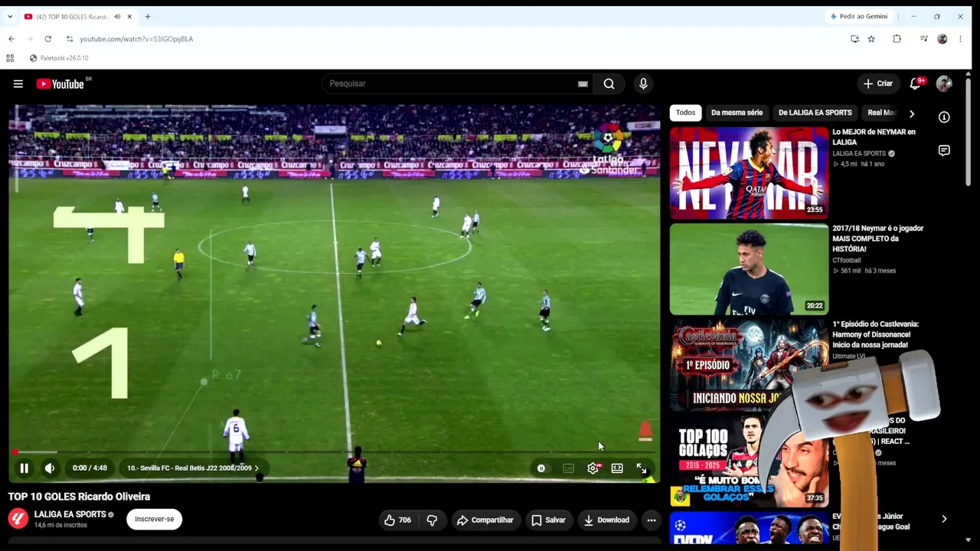Open the Paletools v26.0.10 bookmark

pyautogui.click(x=59, y=58)
